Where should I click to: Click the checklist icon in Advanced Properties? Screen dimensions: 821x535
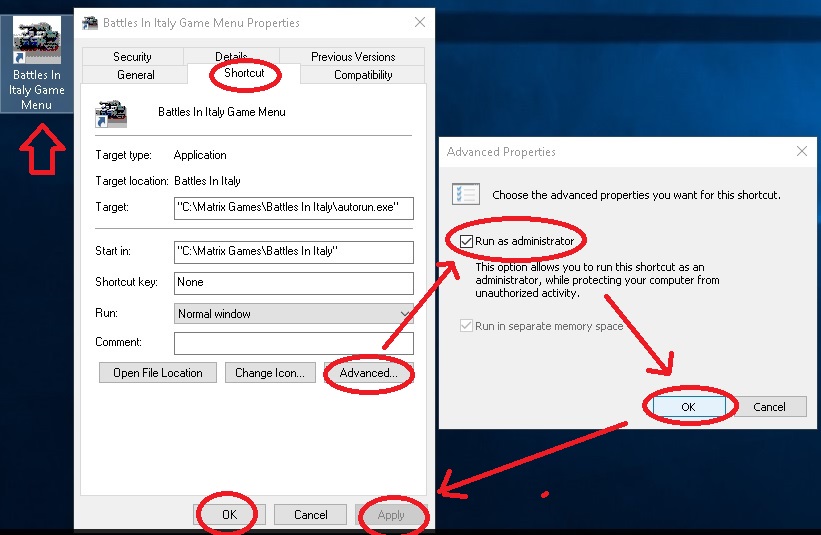(465, 194)
